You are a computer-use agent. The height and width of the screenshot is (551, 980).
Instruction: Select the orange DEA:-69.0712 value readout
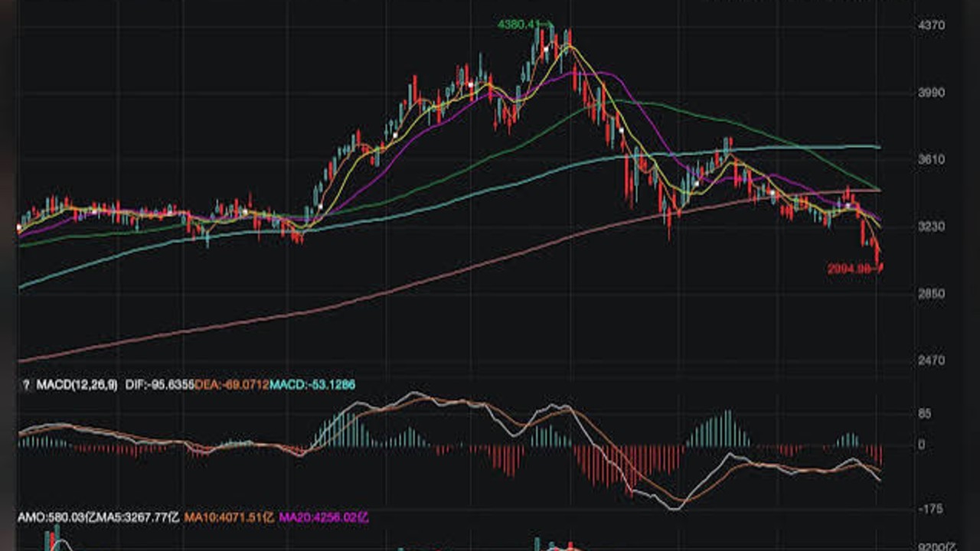point(231,385)
